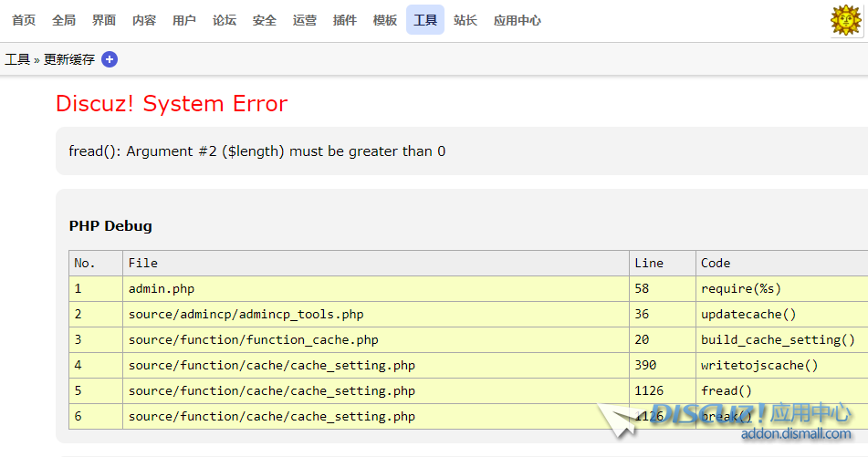Click the sun avatar icon
The height and width of the screenshot is (457, 868).
(845, 20)
